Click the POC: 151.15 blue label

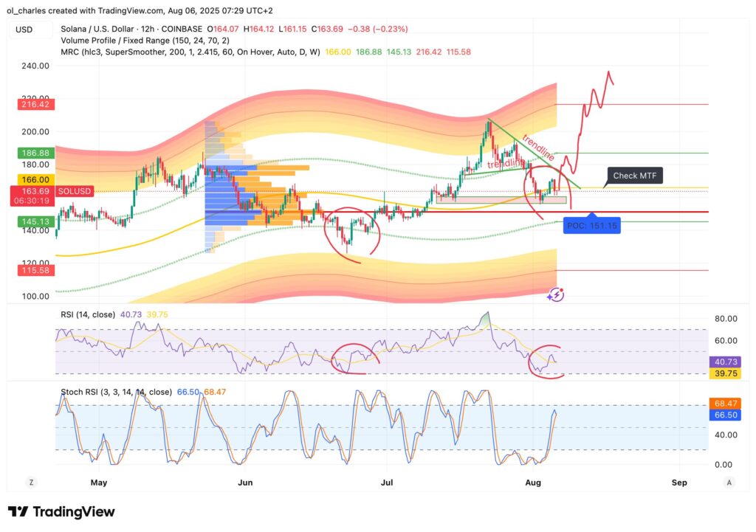(x=593, y=226)
